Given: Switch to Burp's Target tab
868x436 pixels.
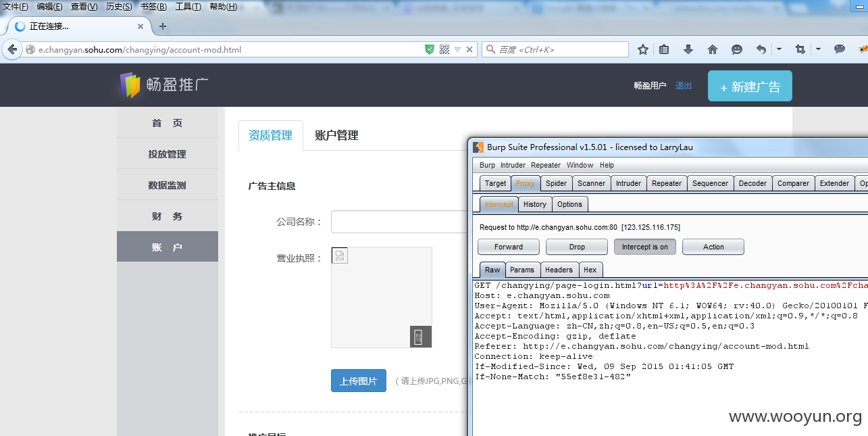Looking at the screenshot, I should (x=495, y=183).
